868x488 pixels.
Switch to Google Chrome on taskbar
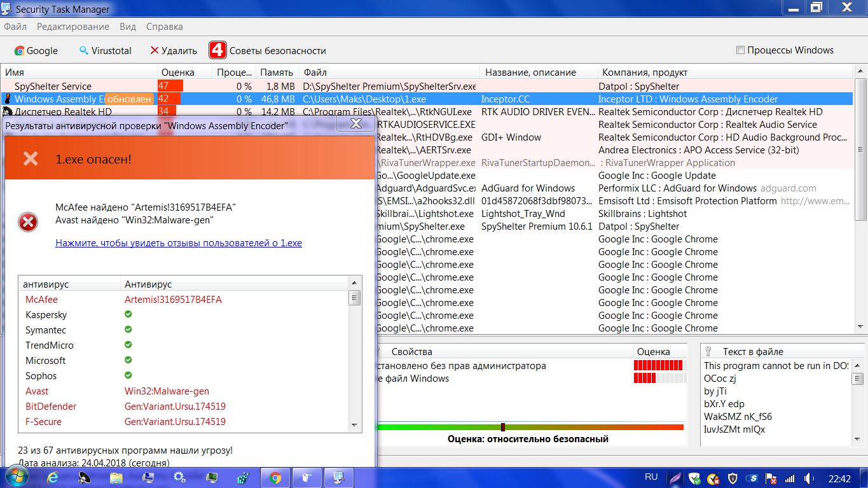point(275,478)
